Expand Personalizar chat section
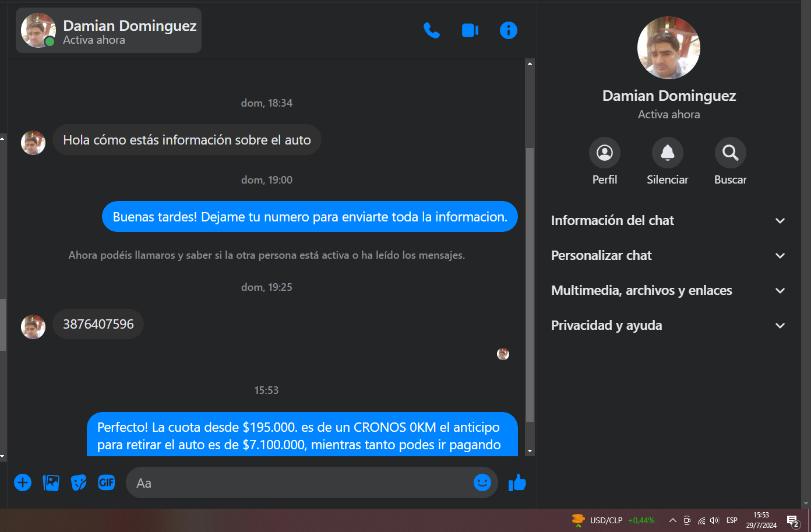The image size is (811, 532). [x=668, y=255]
